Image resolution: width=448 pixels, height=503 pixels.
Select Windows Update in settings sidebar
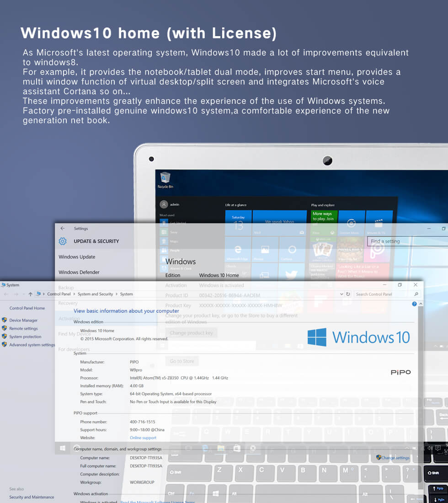coord(77,257)
